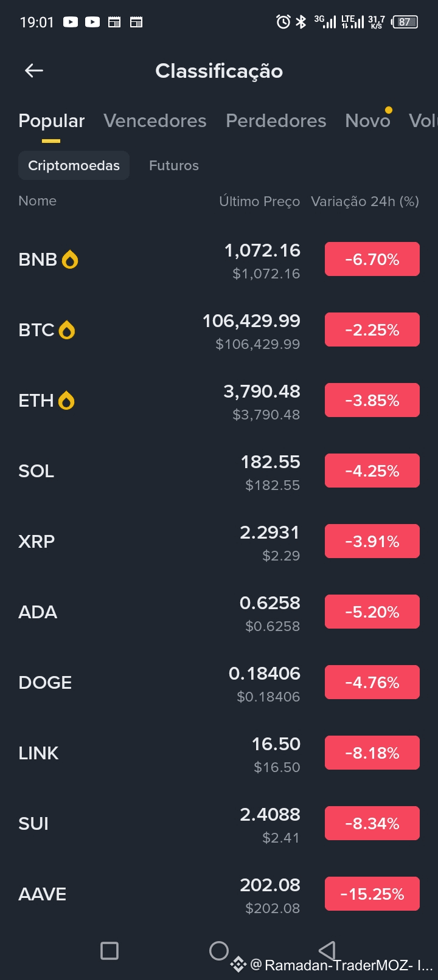
Task: Sort by Variação 24h (%) column
Action: [365, 201]
